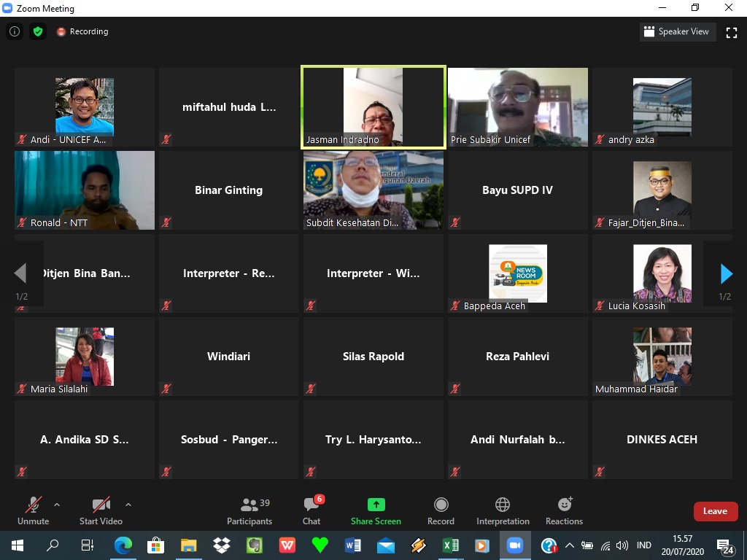Open the Chat panel

coord(311,510)
